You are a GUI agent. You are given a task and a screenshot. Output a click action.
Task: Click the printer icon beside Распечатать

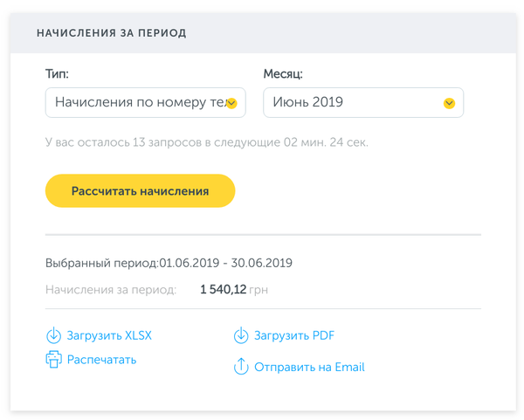coord(53,359)
